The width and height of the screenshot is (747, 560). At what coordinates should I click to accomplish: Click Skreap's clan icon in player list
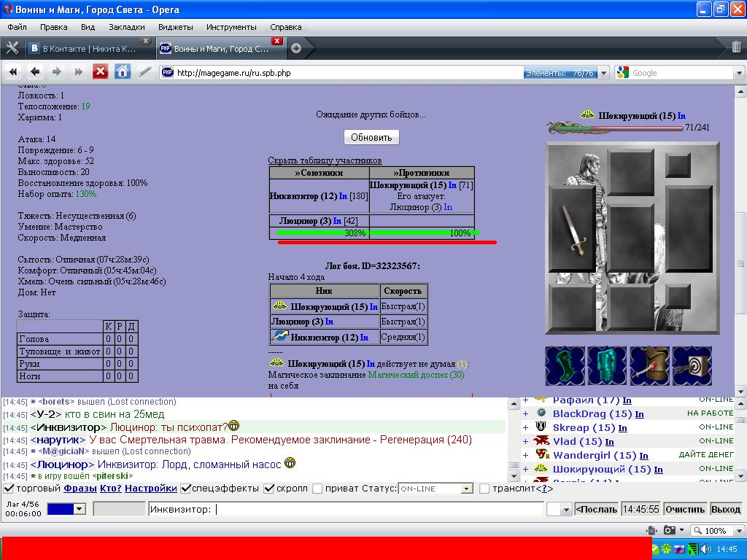[541, 427]
